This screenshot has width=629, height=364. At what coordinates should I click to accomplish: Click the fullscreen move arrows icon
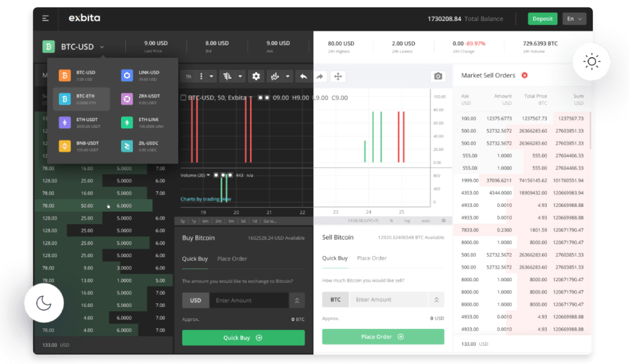pyautogui.click(x=337, y=76)
